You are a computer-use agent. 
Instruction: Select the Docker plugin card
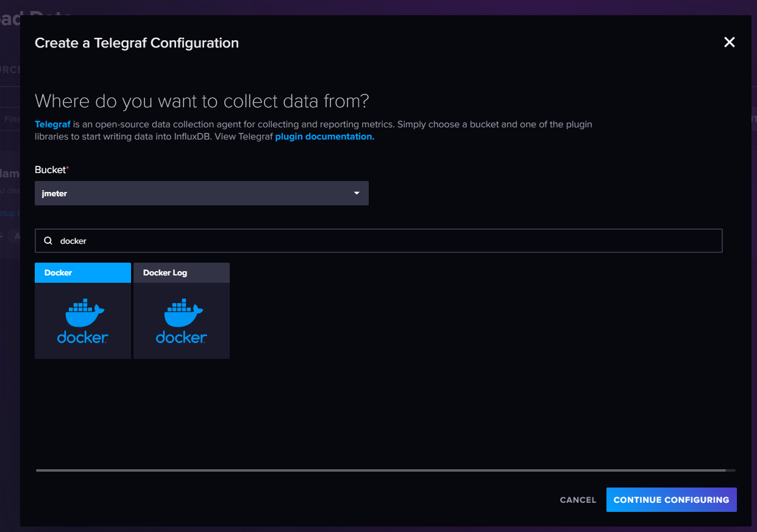coord(83,311)
